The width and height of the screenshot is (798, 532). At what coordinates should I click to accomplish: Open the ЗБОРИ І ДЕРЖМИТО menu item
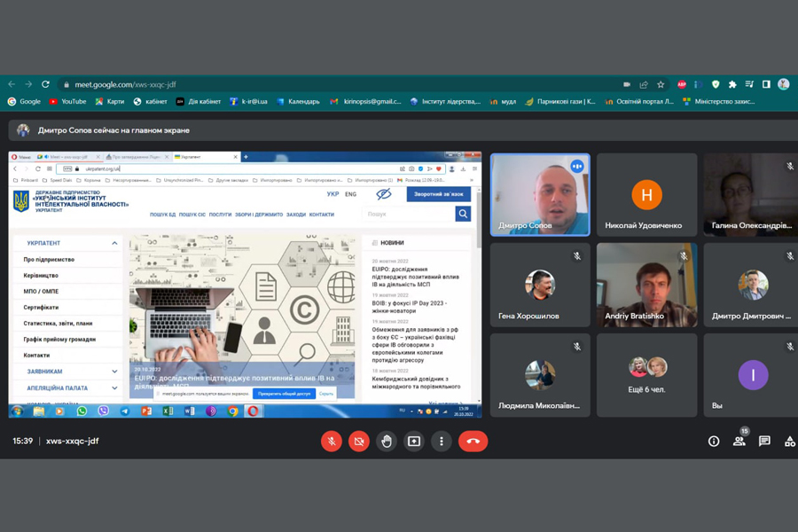coord(259,215)
